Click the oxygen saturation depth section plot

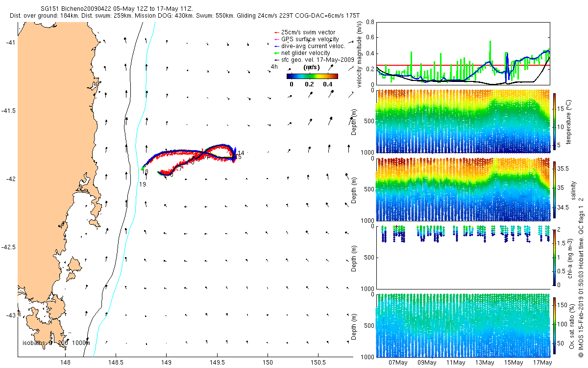(463, 325)
